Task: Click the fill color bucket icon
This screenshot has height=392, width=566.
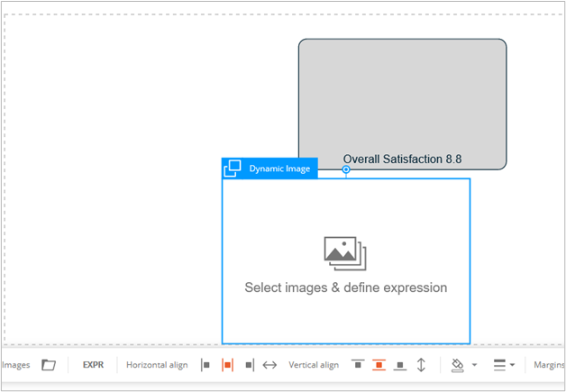Action: coord(457,365)
